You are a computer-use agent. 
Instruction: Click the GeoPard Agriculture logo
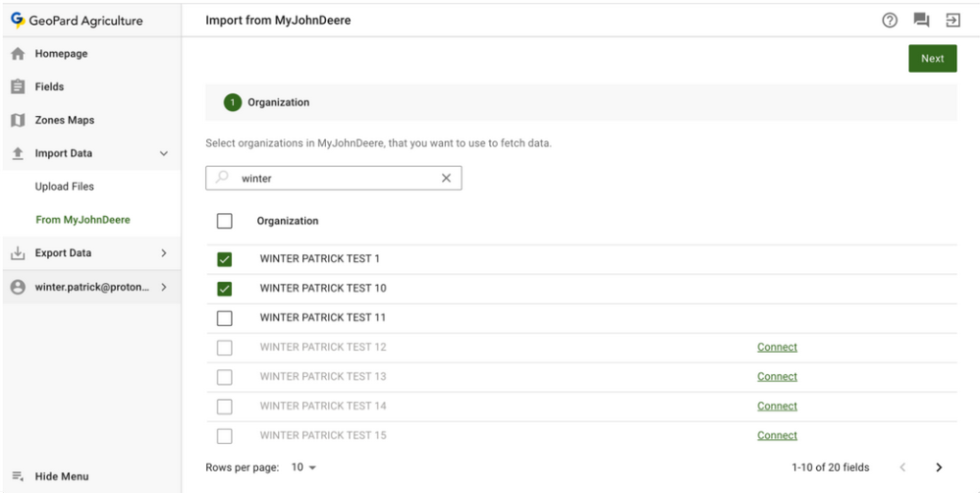click(x=17, y=20)
